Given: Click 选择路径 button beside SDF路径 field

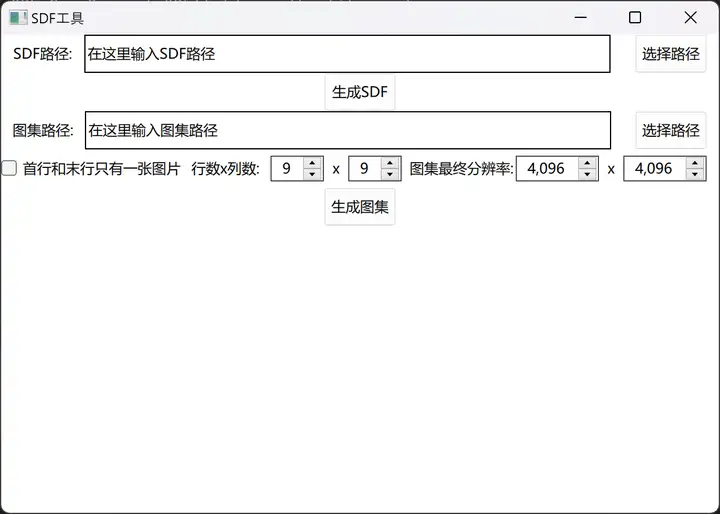Looking at the screenshot, I should 670,54.
